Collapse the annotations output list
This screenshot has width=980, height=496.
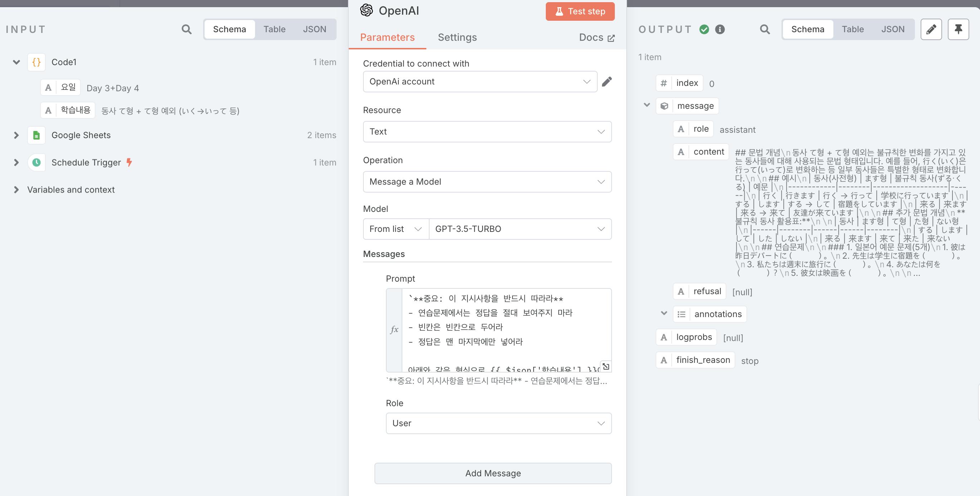point(664,313)
